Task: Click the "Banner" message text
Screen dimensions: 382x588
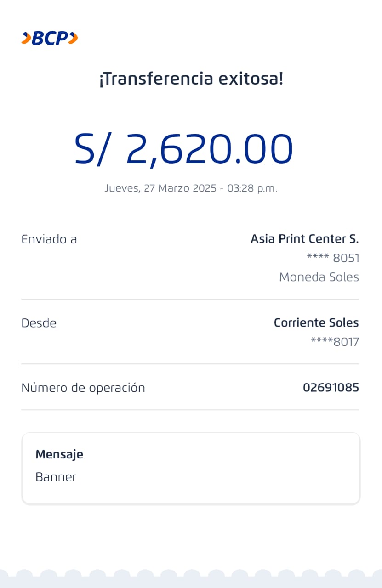Action: (56, 477)
